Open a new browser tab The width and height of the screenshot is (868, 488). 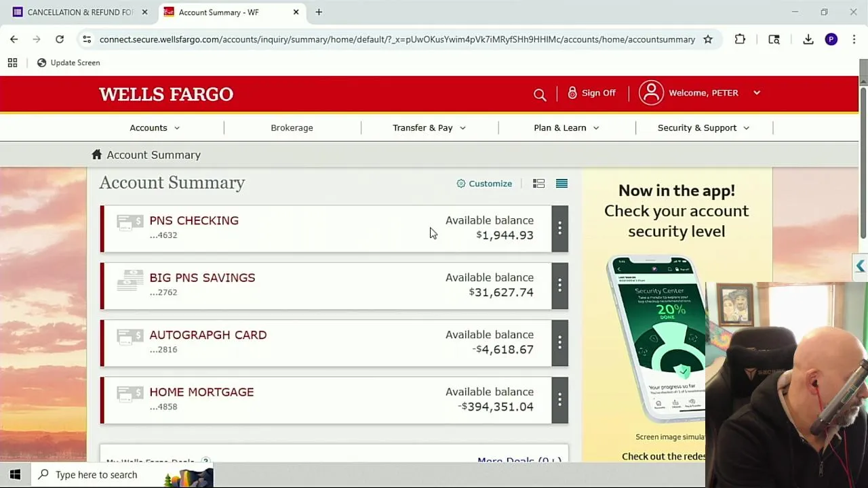pyautogui.click(x=319, y=12)
